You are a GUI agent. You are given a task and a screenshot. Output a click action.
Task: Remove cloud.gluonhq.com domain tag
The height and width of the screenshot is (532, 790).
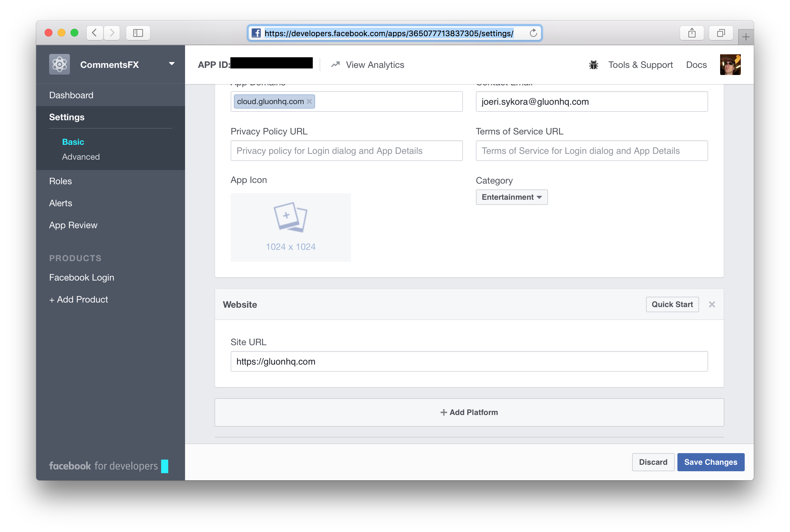[x=311, y=101]
